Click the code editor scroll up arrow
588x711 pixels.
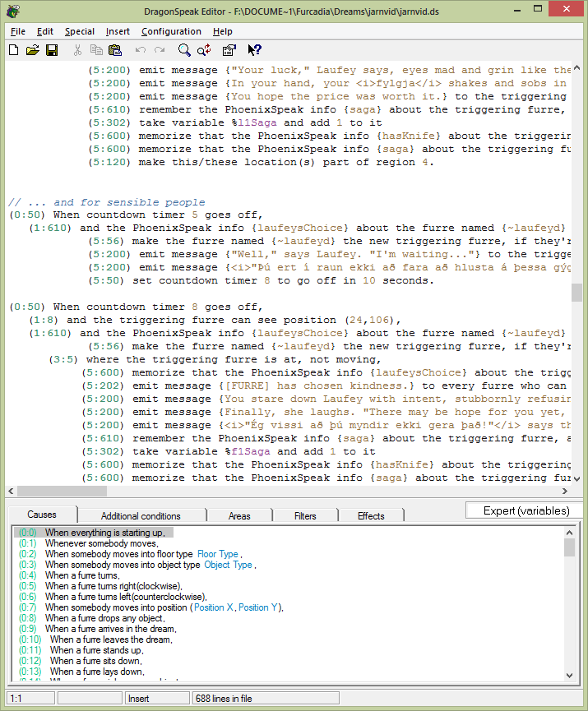pyautogui.click(x=576, y=68)
